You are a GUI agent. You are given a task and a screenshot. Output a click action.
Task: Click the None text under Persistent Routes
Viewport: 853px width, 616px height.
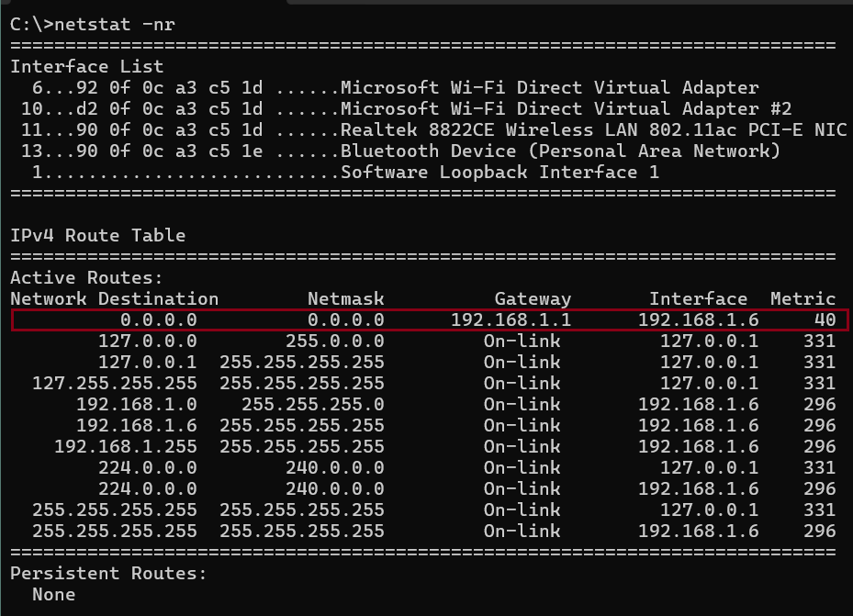53,594
